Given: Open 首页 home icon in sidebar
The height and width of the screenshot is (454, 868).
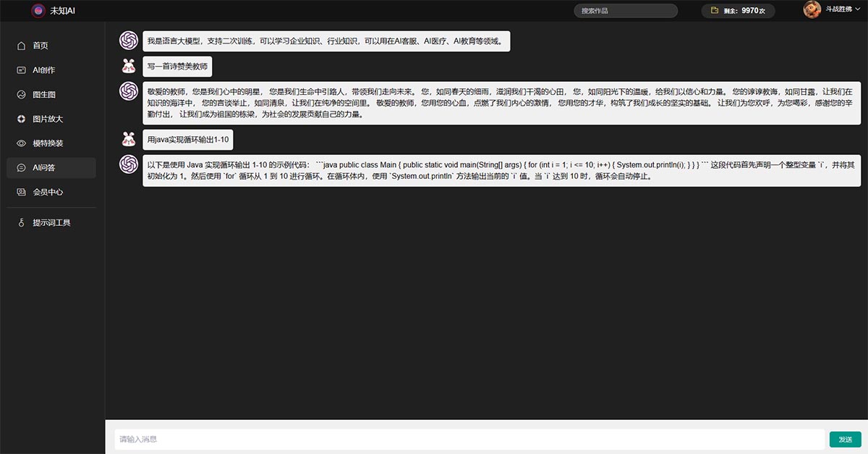Looking at the screenshot, I should (x=21, y=46).
